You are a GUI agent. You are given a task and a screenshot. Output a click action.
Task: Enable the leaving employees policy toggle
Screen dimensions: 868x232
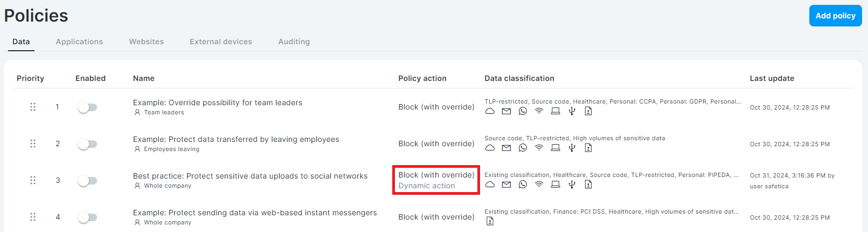pos(87,144)
